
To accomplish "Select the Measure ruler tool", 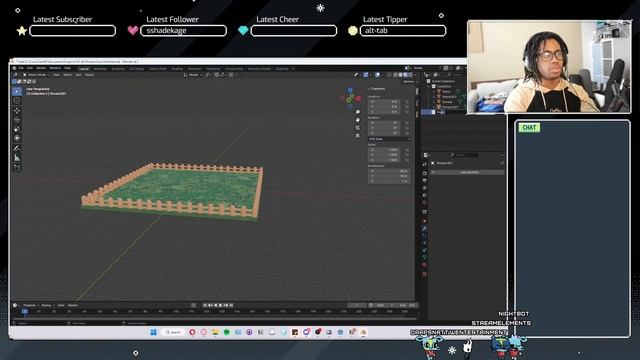I will (x=17, y=158).
